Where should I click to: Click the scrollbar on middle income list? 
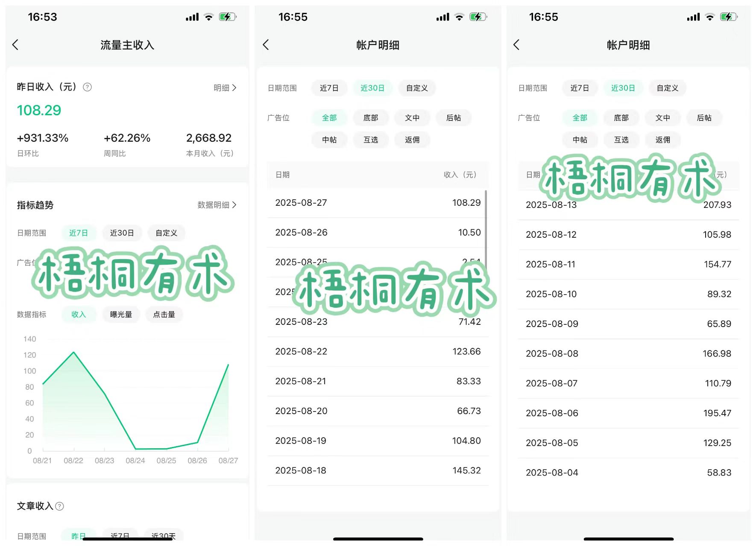(x=486, y=226)
